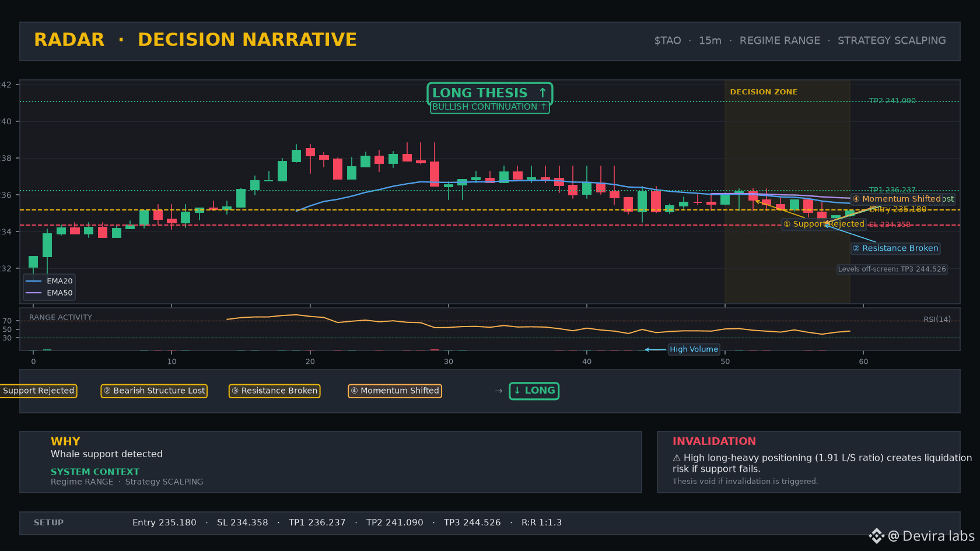Click the BULLISH CONTINUATION label
The width and height of the screenshot is (980, 551).
(489, 107)
